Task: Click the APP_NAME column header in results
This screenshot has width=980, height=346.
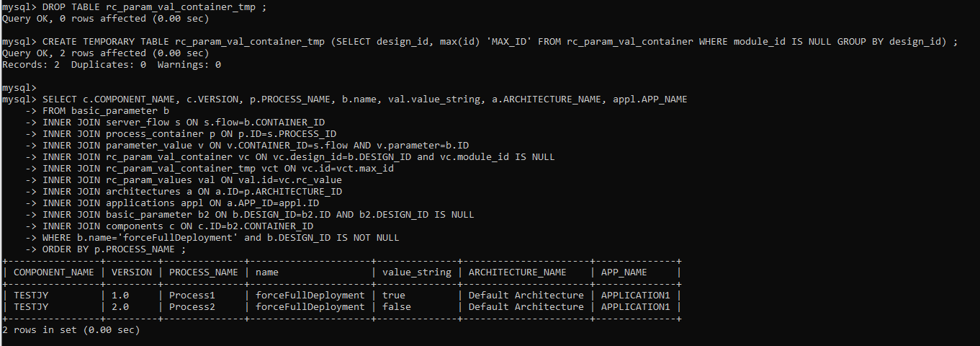Action: (624, 272)
